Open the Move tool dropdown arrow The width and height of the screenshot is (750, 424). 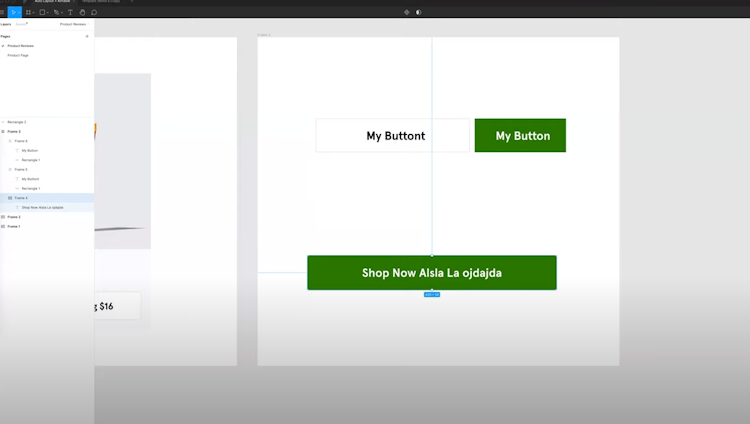(19, 13)
